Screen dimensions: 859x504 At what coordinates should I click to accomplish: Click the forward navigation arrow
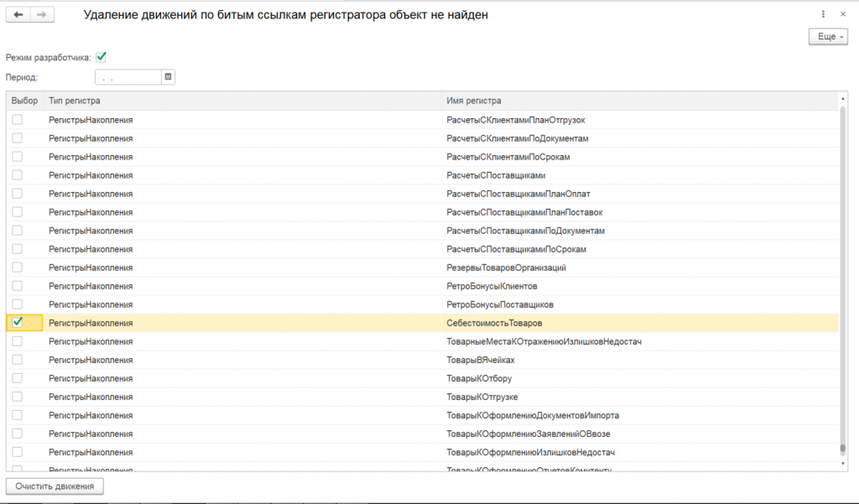[42, 15]
